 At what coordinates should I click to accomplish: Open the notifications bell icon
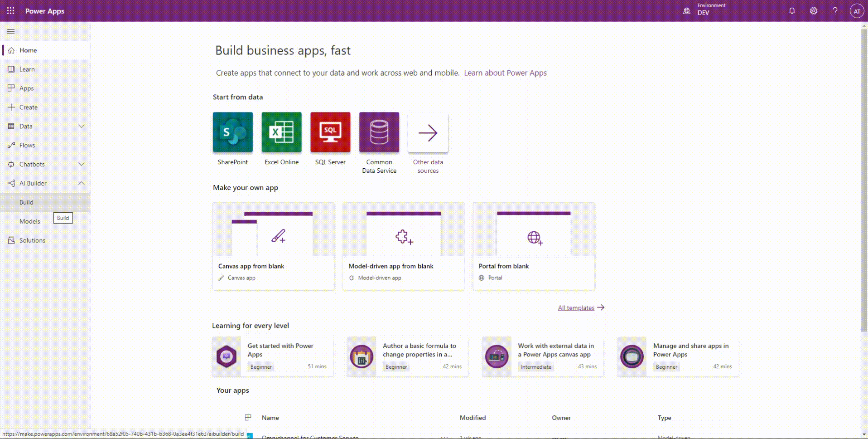tap(792, 11)
